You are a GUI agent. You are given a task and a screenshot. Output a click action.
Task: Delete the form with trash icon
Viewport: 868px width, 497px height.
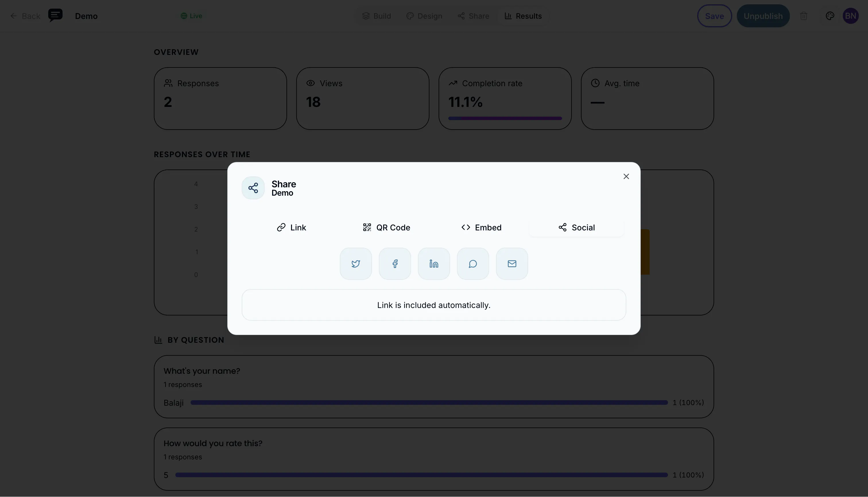[x=803, y=16]
